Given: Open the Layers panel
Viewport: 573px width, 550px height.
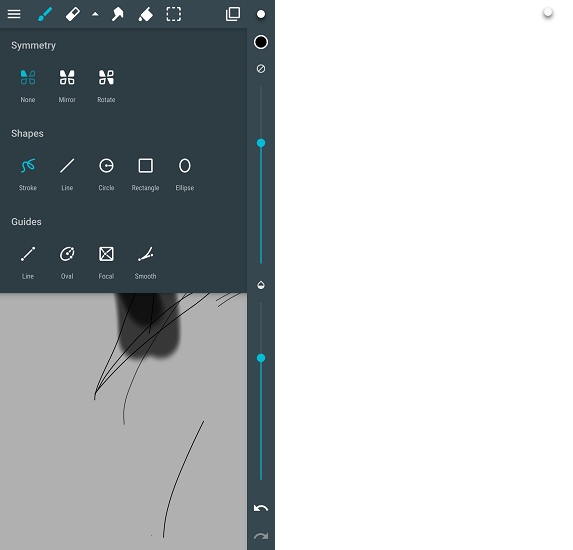Looking at the screenshot, I should pyautogui.click(x=233, y=14).
